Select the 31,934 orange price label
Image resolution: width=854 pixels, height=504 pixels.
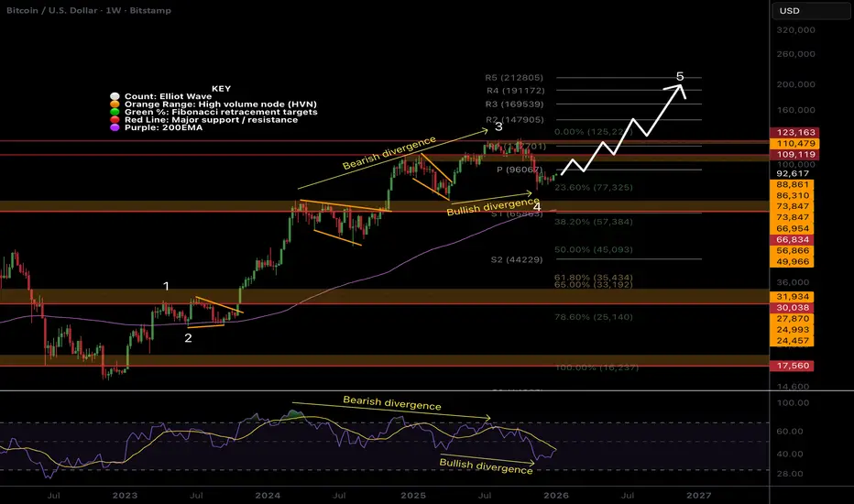(x=792, y=297)
